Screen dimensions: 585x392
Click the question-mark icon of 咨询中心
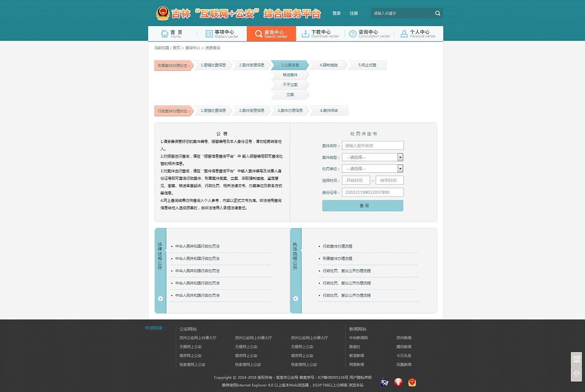[x=353, y=34]
